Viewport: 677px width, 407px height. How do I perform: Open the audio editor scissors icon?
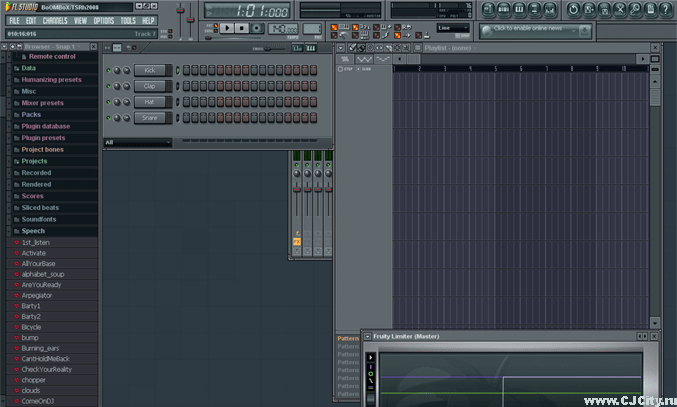620,9
